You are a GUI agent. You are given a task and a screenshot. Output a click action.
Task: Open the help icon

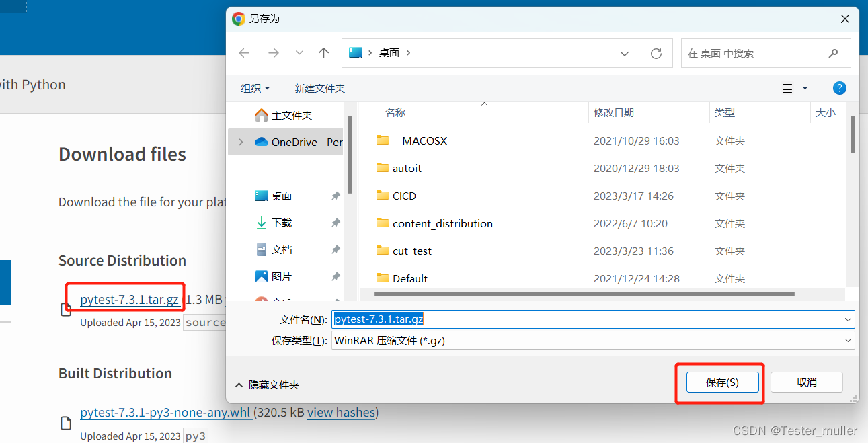pos(840,88)
